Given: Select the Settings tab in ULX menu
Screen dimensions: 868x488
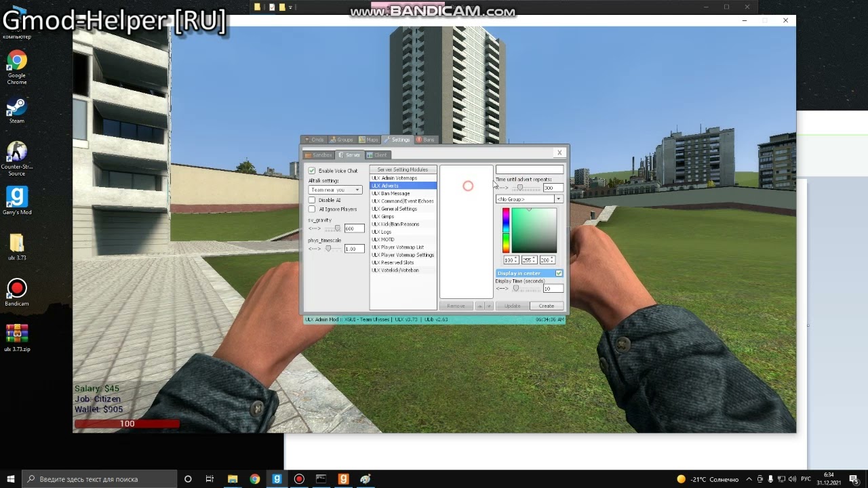Looking at the screenshot, I should 397,140.
